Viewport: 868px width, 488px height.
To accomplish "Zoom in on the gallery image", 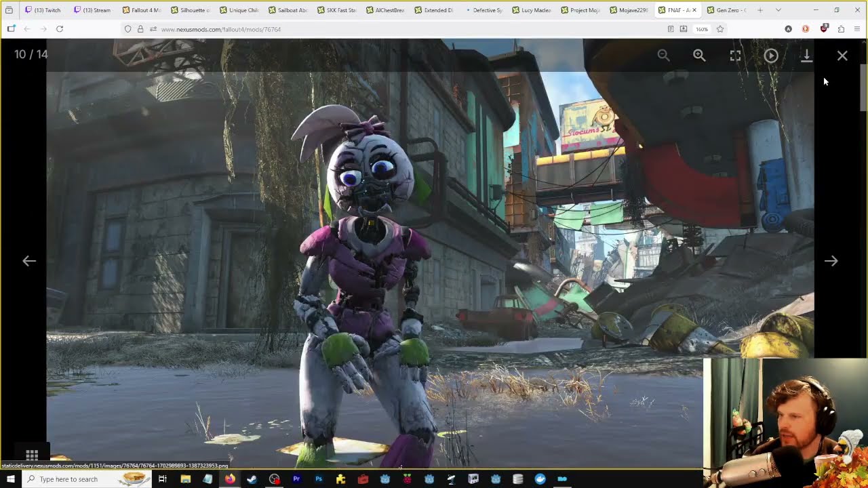I will [x=699, y=56].
